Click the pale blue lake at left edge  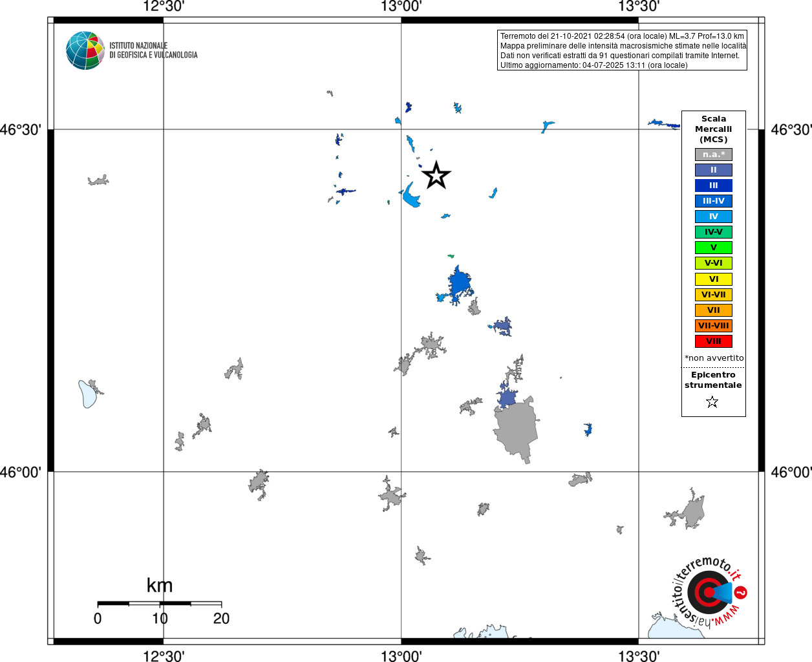coord(87,394)
